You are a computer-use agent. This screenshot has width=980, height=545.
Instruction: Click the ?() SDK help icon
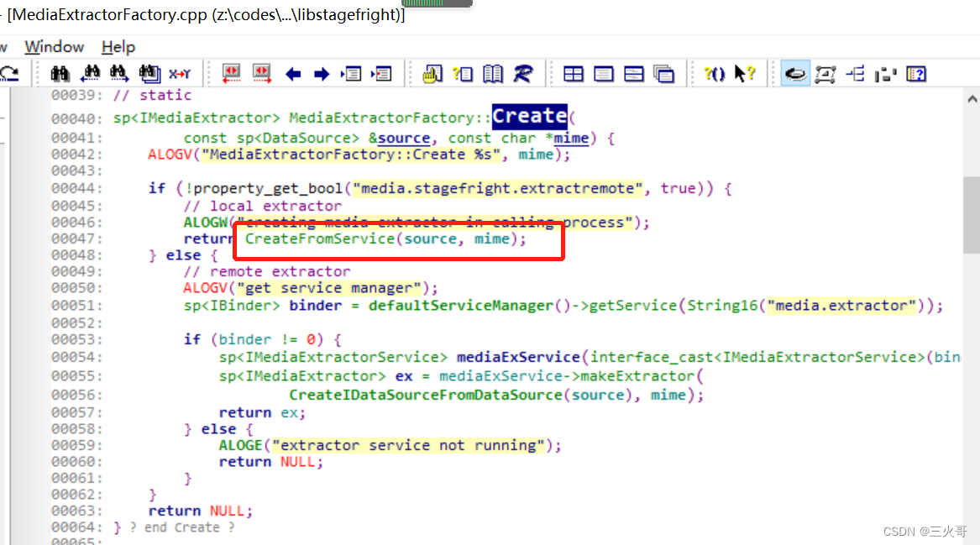[x=715, y=74]
